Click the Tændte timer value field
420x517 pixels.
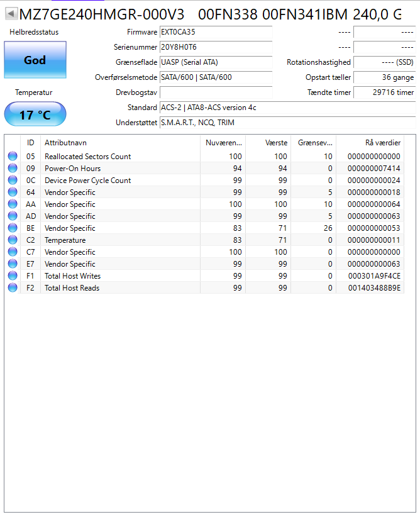coord(384,92)
